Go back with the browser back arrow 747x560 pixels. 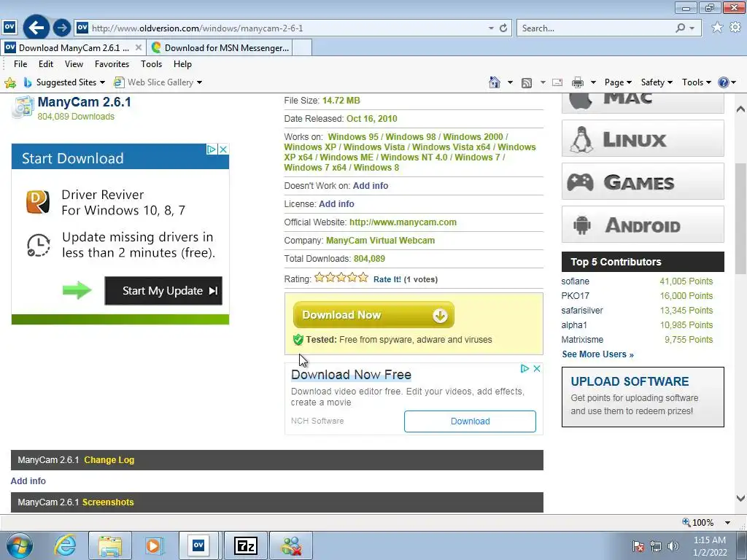point(36,28)
